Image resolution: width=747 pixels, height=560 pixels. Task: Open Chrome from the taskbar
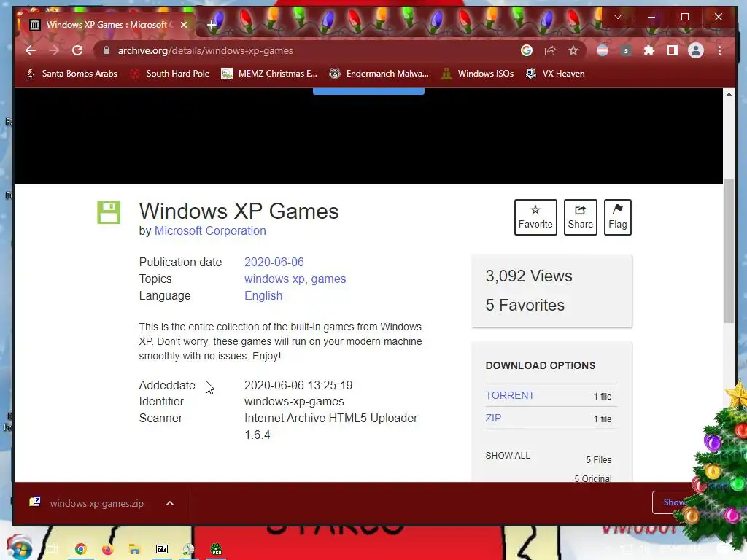coord(80,550)
